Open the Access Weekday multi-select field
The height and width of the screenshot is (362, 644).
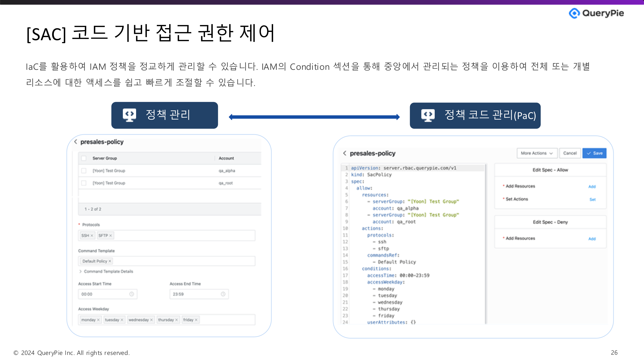pos(226,320)
